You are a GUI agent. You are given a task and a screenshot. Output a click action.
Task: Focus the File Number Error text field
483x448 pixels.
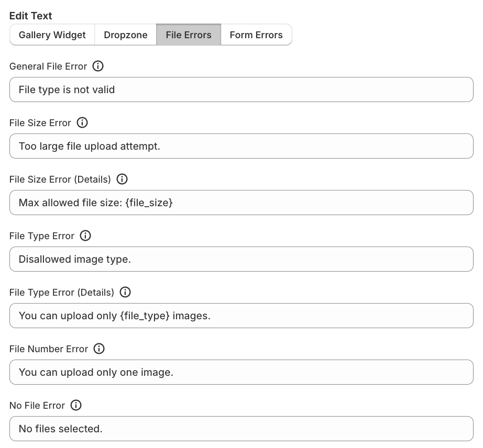pyautogui.click(x=241, y=372)
